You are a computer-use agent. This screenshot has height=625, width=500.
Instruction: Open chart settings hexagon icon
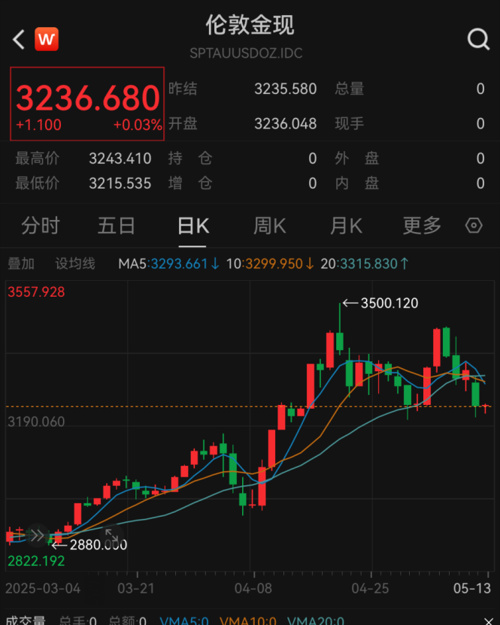tap(474, 226)
